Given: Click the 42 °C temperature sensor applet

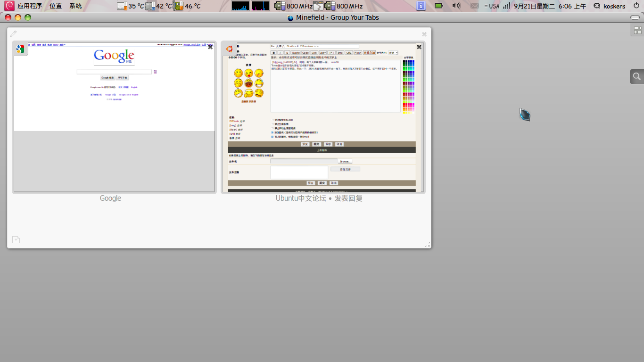Looking at the screenshot, I should point(159,6).
